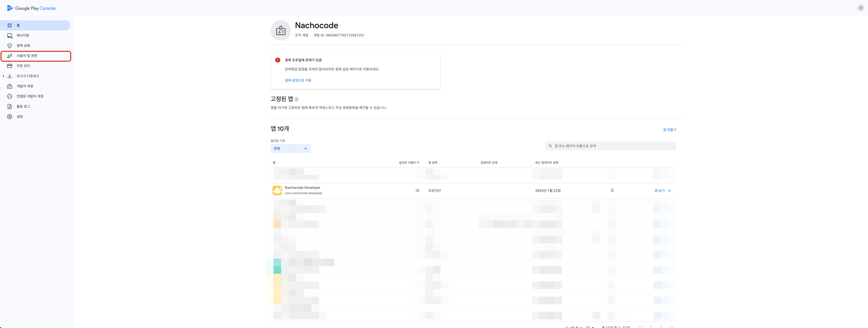Click the 설치한 사용자 수 column header
The height and width of the screenshot is (328, 868).
(409, 163)
